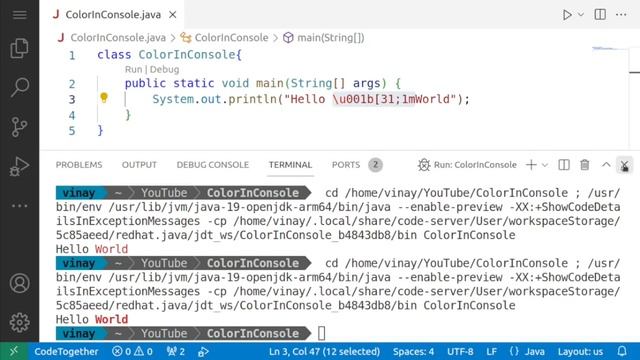This screenshot has height=360, width=640.
Task: Click line number 1 in the gutter
Action: coord(72,55)
